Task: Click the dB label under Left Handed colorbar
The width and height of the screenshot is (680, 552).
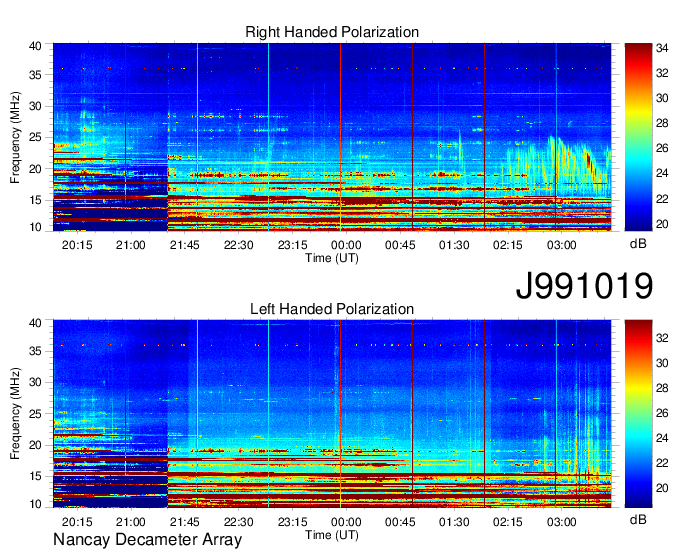Action: coord(638,519)
